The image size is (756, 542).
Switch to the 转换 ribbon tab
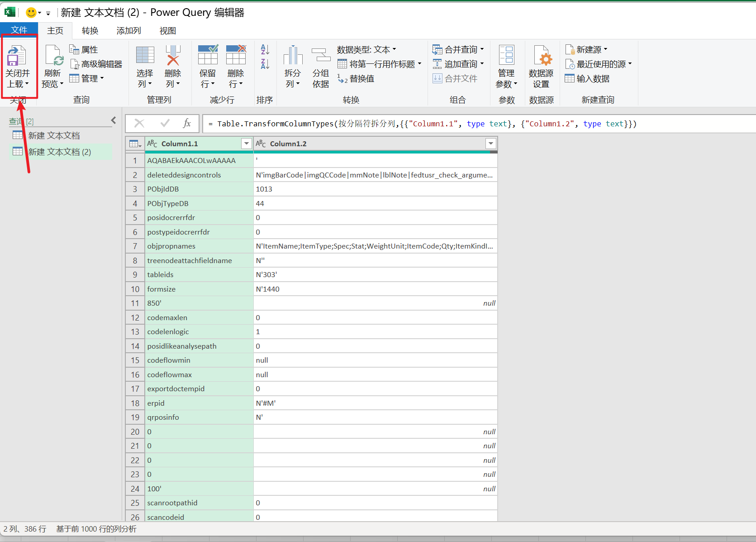(x=90, y=31)
